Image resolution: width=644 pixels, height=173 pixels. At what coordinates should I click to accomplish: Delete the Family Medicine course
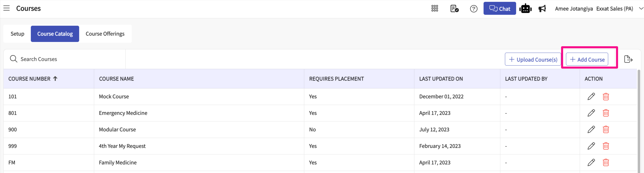[606, 163]
